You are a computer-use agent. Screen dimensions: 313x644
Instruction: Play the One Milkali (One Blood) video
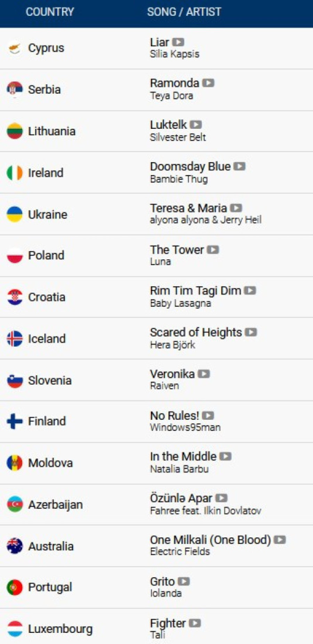point(280,540)
